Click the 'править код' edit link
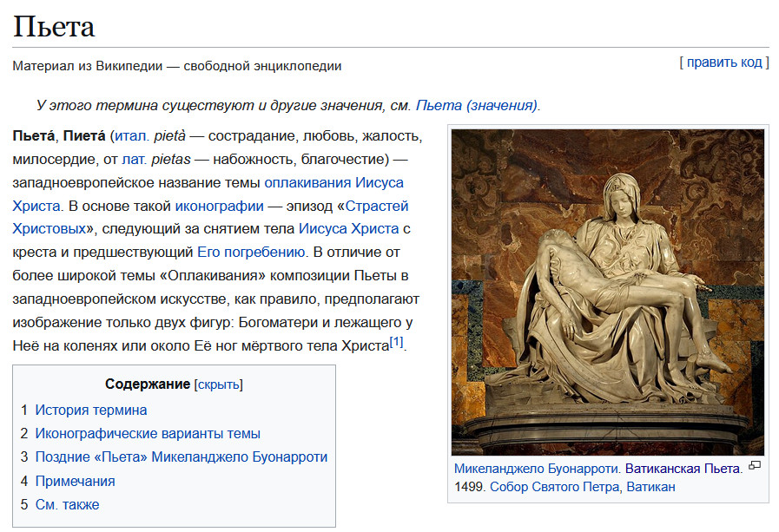This screenshot has height=532, width=779. coord(724,62)
